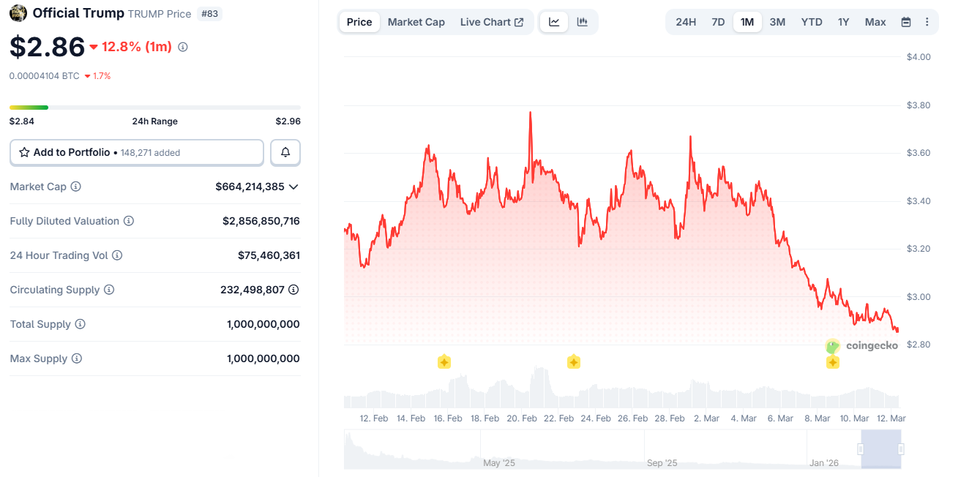This screenshot has width=980, height=477.
Task: Switch chart to candlestick view
Action: point(582,22)
